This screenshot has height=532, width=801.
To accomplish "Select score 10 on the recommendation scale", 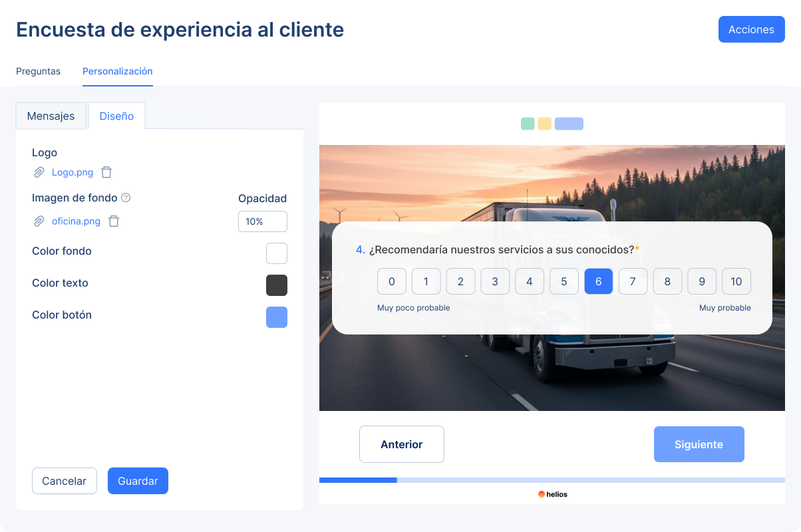I will [736, 281].
